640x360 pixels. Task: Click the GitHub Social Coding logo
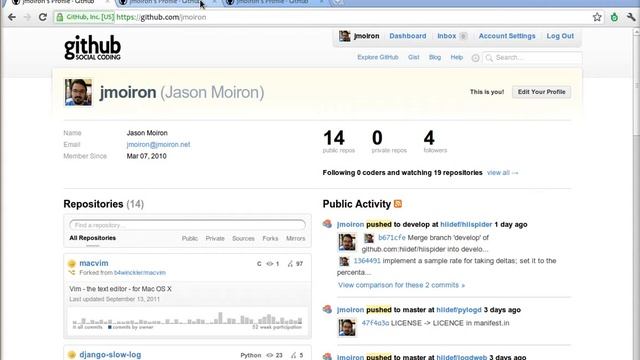[92, 47]
